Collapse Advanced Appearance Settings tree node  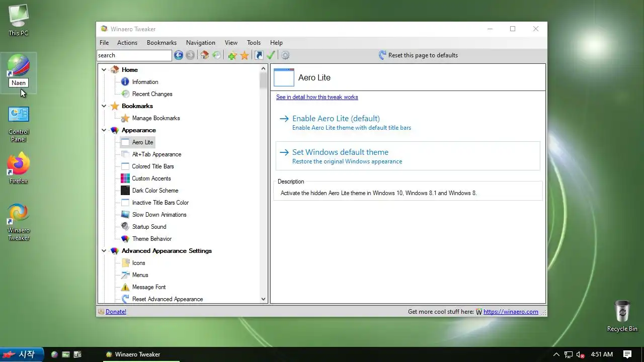(104, 251)
